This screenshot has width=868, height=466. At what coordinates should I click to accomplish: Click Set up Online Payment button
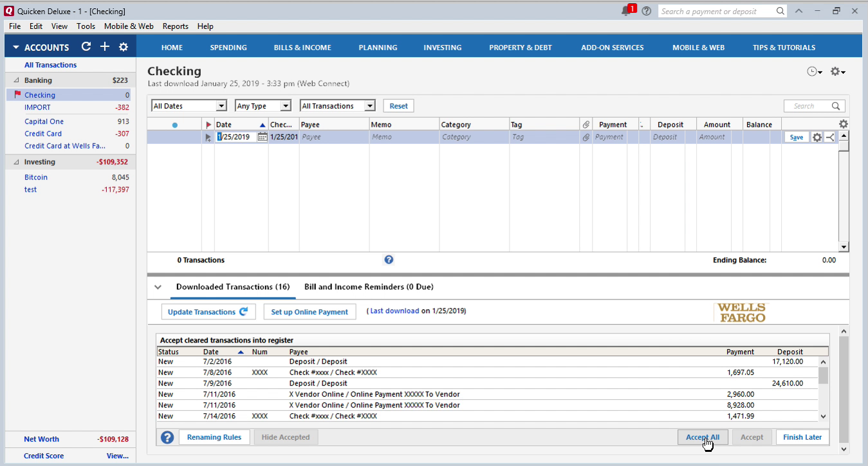[x=309, y=312]
